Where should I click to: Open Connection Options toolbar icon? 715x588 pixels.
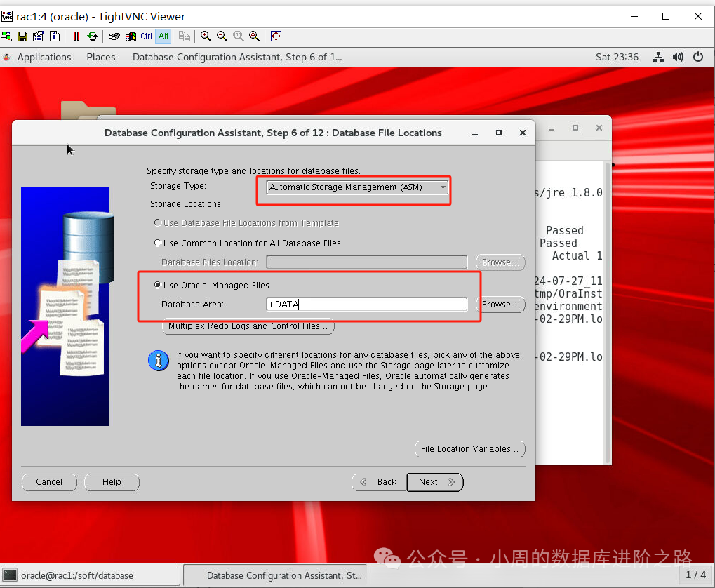coord(39,36)
